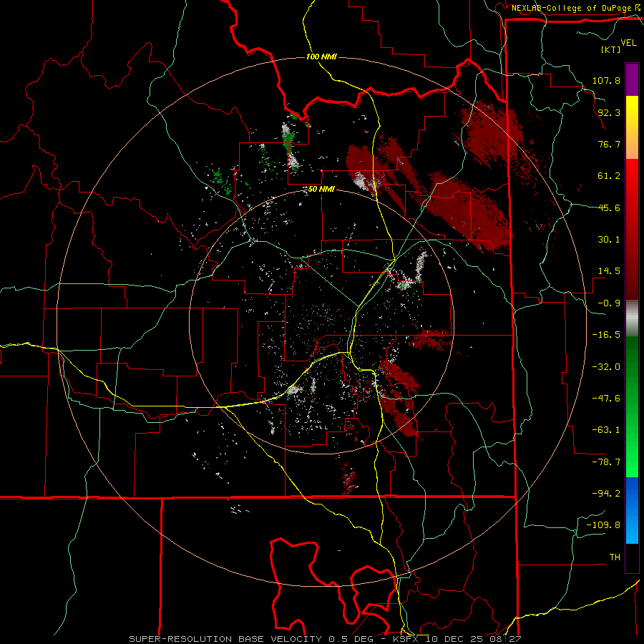Click the -32.0 velocity scale value
The height and width of the screenshot is (644, 644).
(x=606, y=367)
